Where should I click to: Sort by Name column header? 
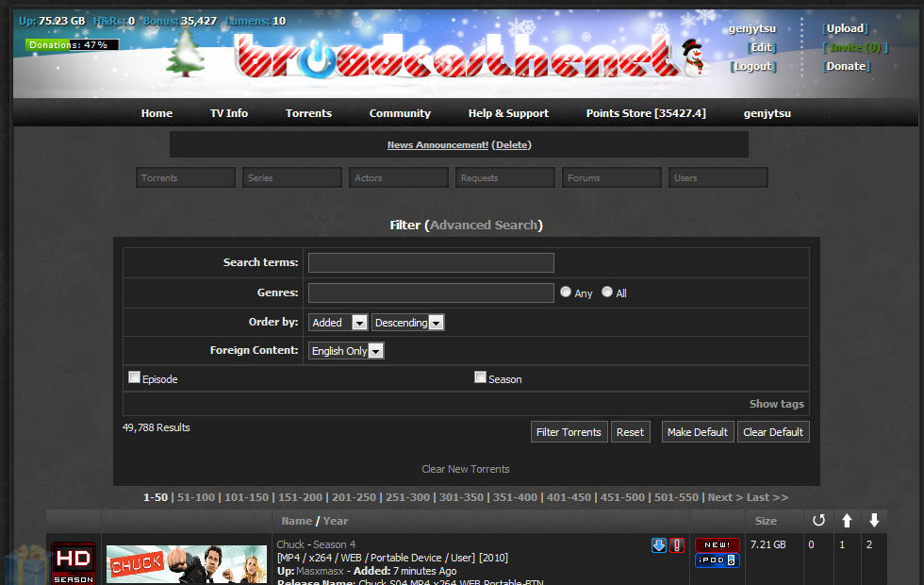pos(296,521)
